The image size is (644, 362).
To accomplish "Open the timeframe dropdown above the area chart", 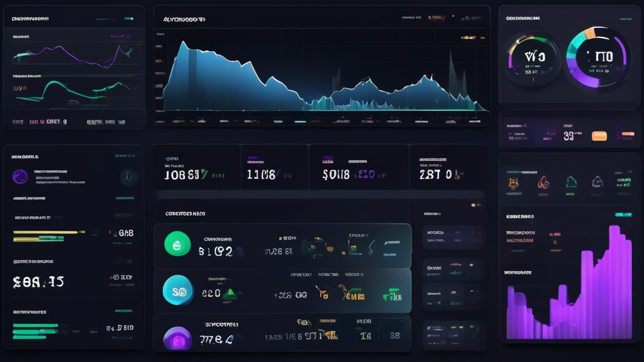I will pyautogui.click(x=472, y=19).
